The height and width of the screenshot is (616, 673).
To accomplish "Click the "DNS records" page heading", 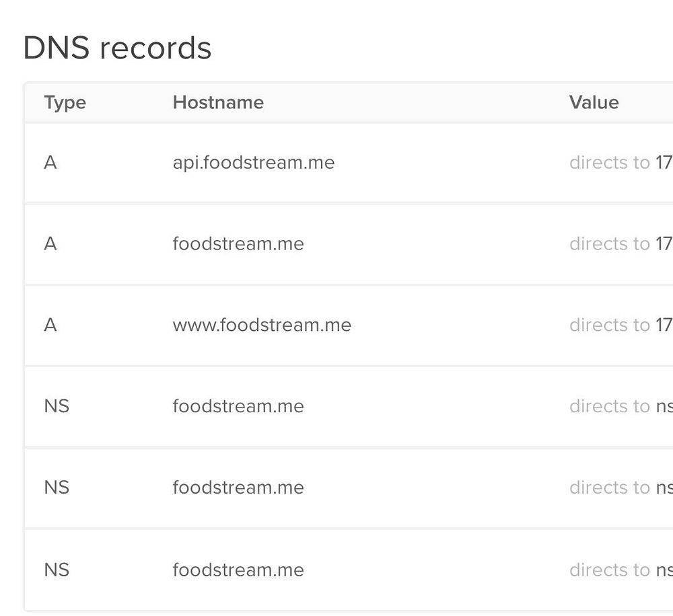I will click(117, 48).
